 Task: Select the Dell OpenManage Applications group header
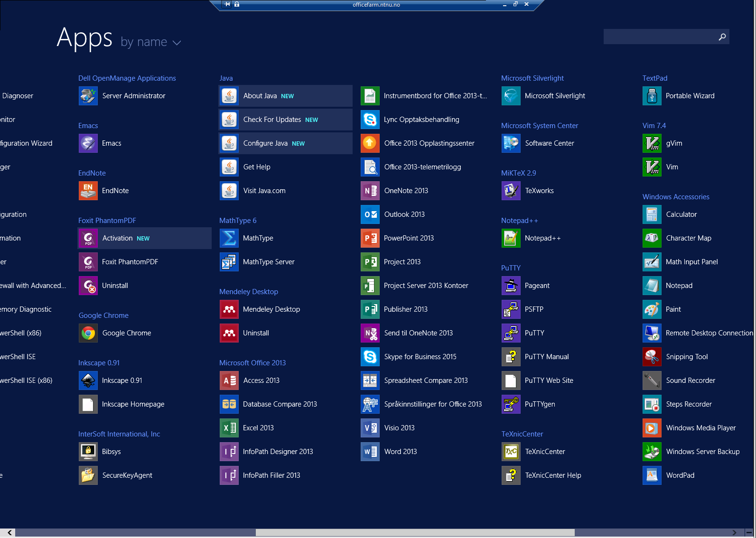coord(127,78)
